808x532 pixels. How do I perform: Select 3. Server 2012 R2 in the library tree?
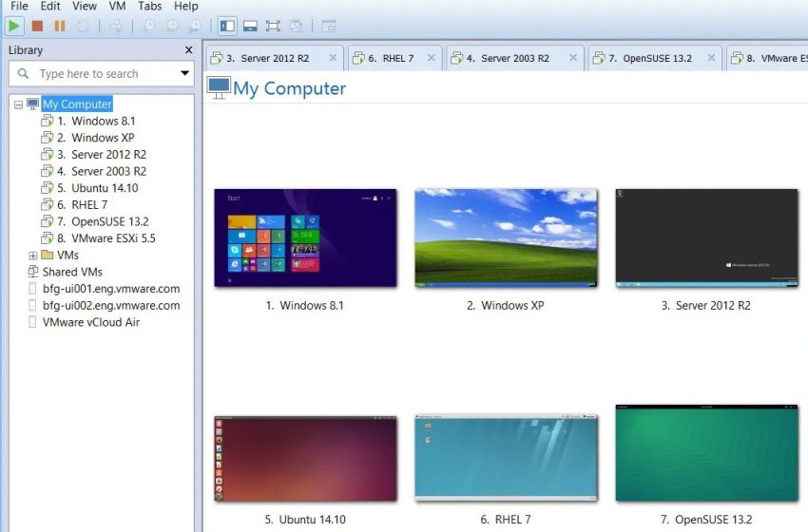pos(102,155)
